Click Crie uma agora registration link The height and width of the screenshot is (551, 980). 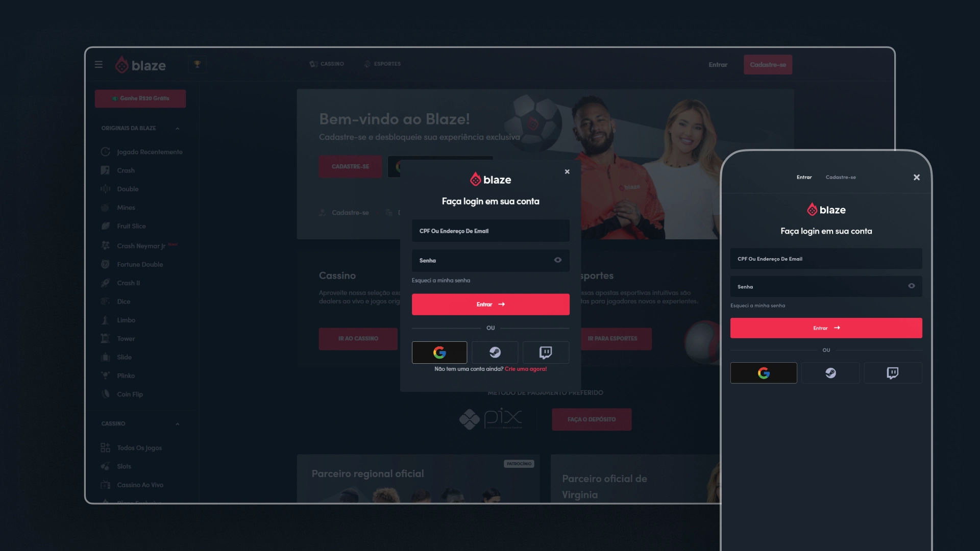[x=525, y=369]
